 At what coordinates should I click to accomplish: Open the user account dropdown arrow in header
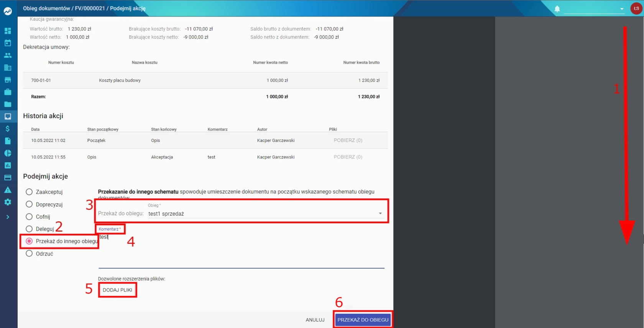coord(622,9)
